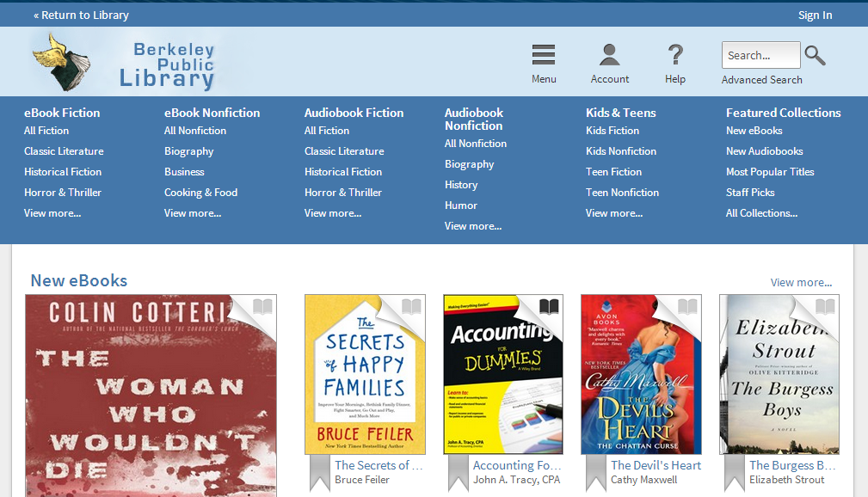
Task: Open the Cooking & Food category
Action: click(201, 193)
